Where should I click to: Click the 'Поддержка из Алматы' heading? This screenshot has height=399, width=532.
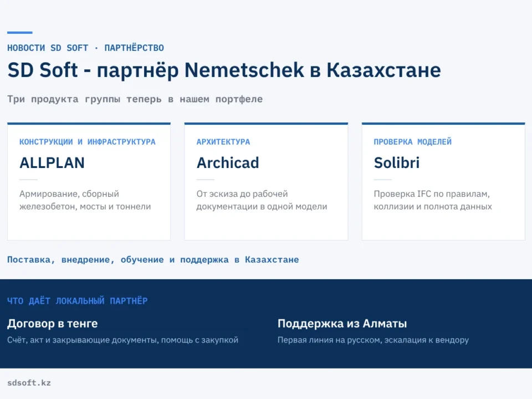pyautogui.click(x=342, y=324)
